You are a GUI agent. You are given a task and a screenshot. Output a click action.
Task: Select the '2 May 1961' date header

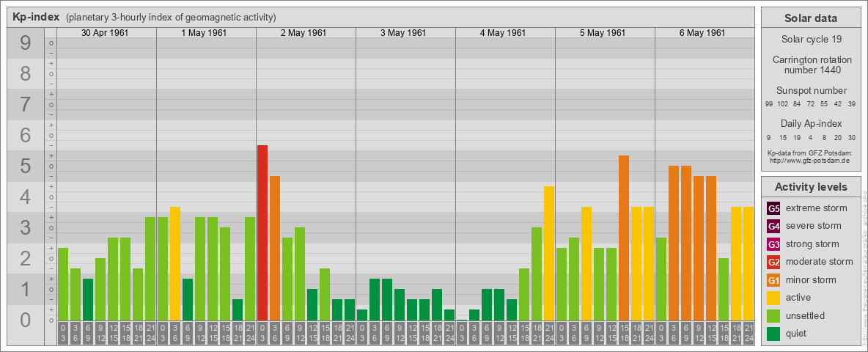pos(304,33)
